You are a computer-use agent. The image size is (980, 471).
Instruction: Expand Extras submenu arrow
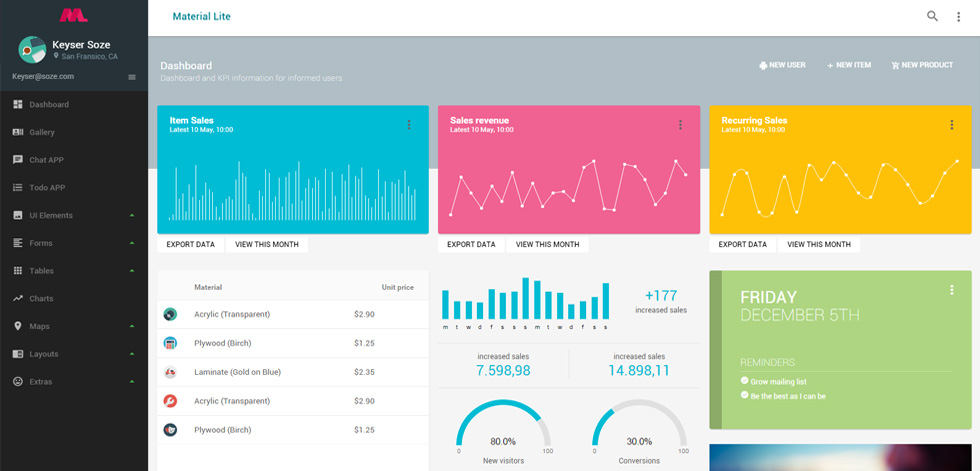(132, 381)
